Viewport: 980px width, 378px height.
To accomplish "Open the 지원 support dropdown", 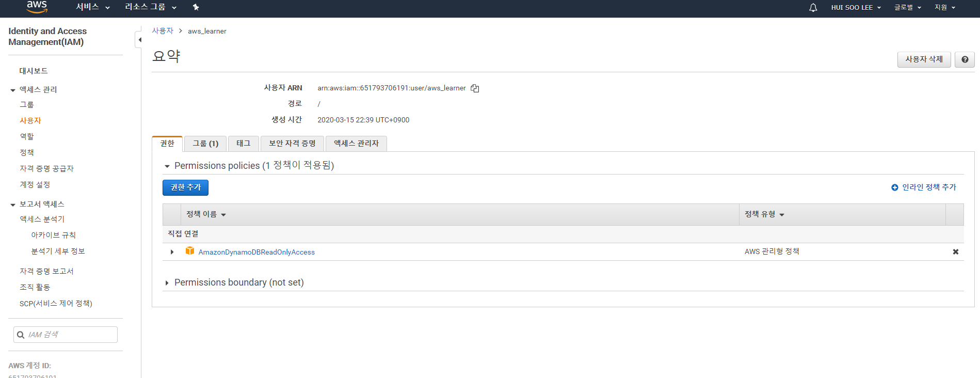I will (x=945, y=7).
